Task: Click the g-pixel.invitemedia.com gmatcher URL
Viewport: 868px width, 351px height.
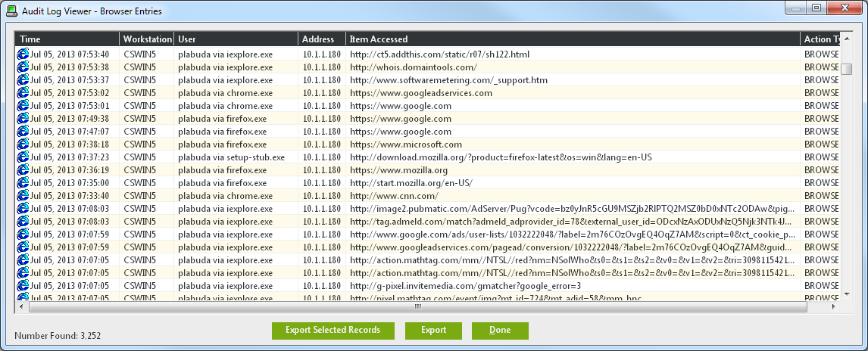Action: tap(466, 285)
